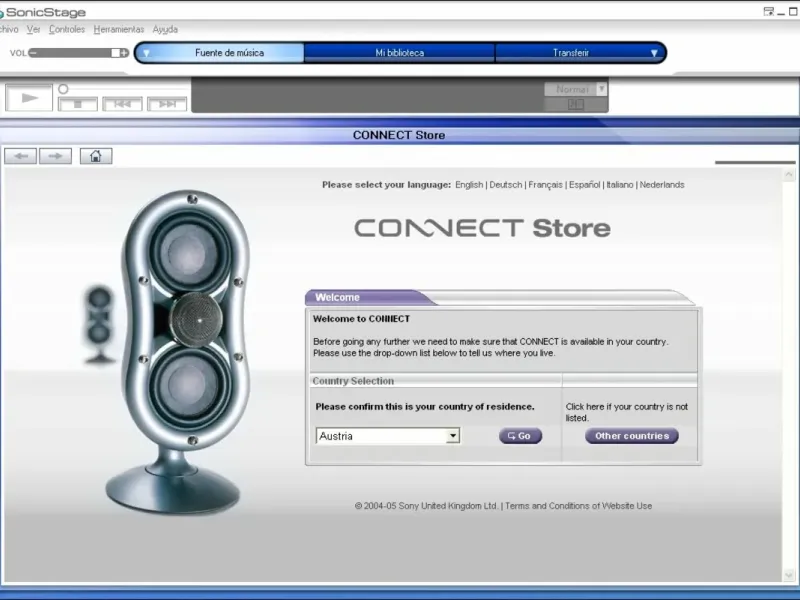Go back in CONNECT Store browser
The image size is (800, 600).
(20, 156)
